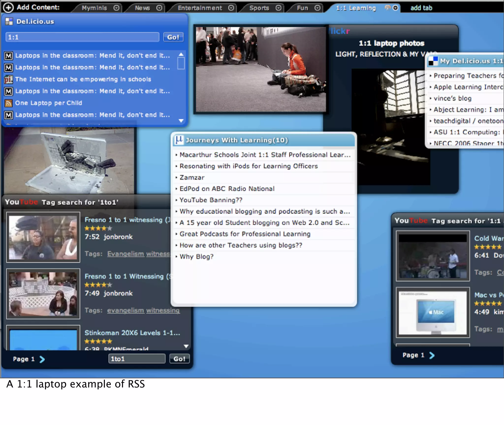
Task: Click the Del.icio.us search field containing 1:1
Action: 82,37
